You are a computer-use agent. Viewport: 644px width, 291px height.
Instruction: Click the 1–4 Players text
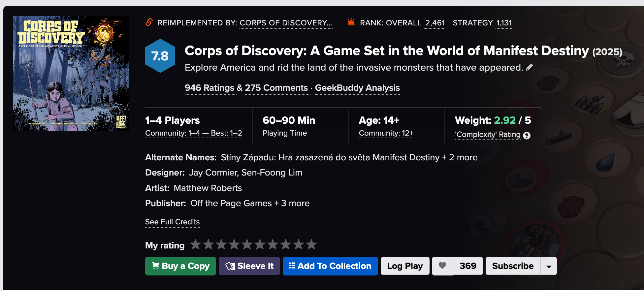(172, 120)
